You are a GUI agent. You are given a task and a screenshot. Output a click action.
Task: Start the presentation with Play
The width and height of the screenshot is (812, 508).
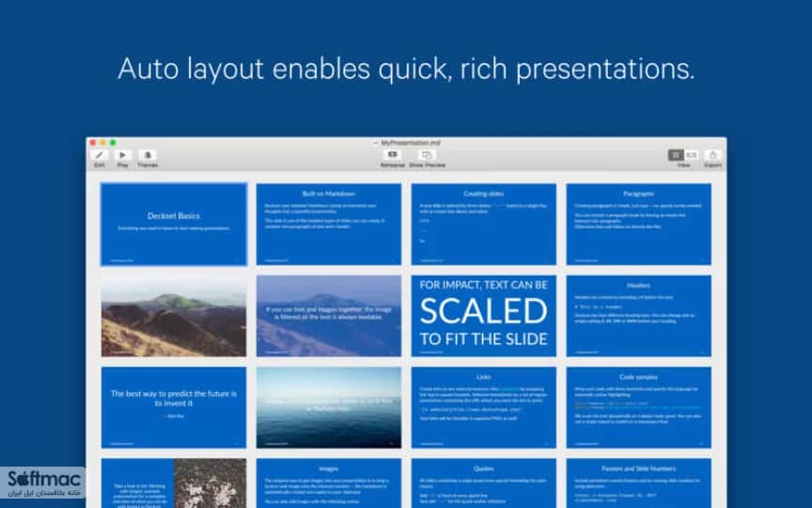click(x=123, y=155)
